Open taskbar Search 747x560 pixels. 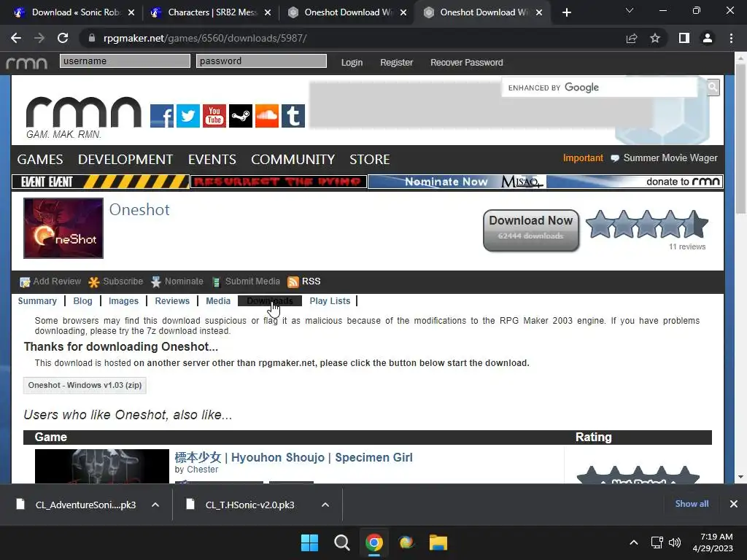click(x=341, y=542)
